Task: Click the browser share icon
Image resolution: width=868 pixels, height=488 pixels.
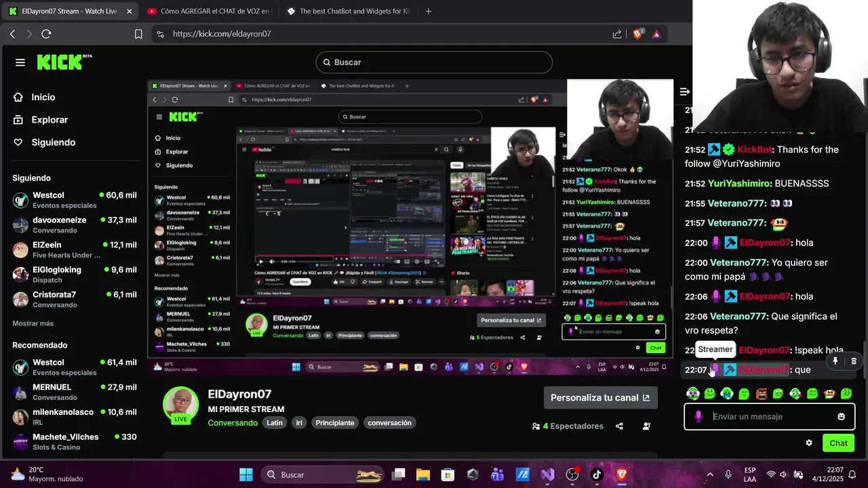Action: (x=617, y=34)
